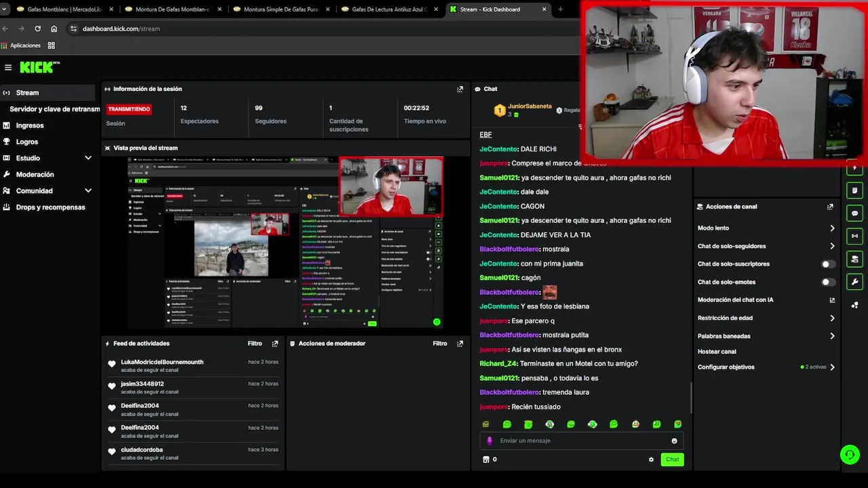Click the address bar URL
Screen dimensions: 868x488
pos(121,28)
